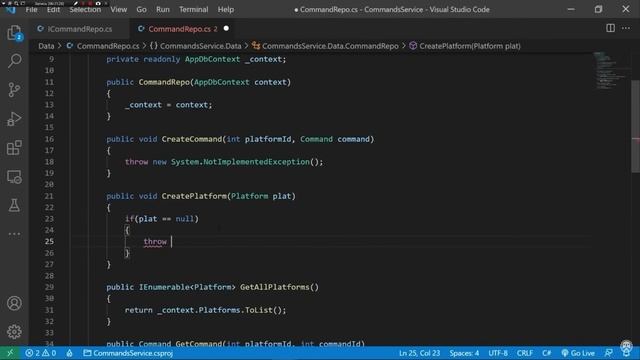Open the Source Control view
Screen dimensions: 640x360
[x=14, y=89]
